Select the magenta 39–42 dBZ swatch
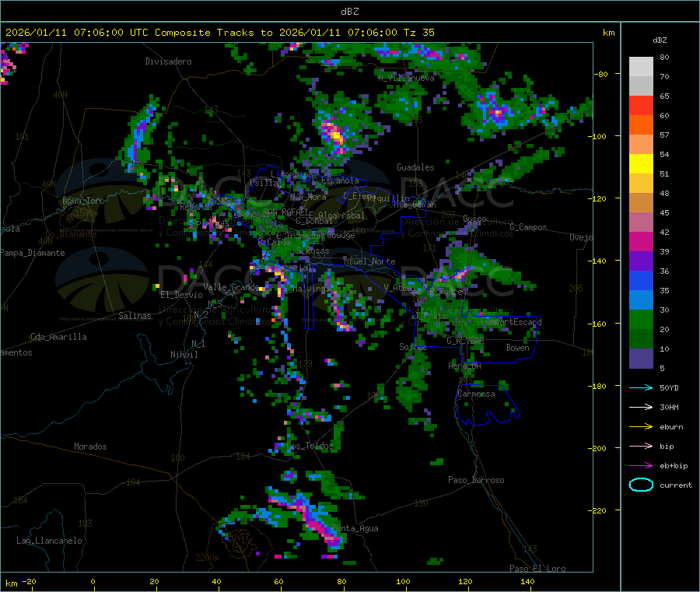Viewport: 700px width, 592px height. [641, 241]
